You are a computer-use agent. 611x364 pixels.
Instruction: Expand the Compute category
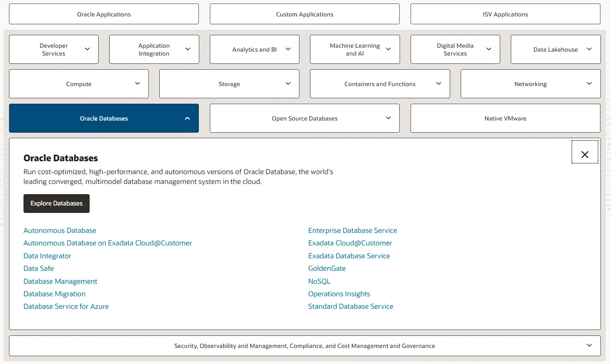pos(79,84)
